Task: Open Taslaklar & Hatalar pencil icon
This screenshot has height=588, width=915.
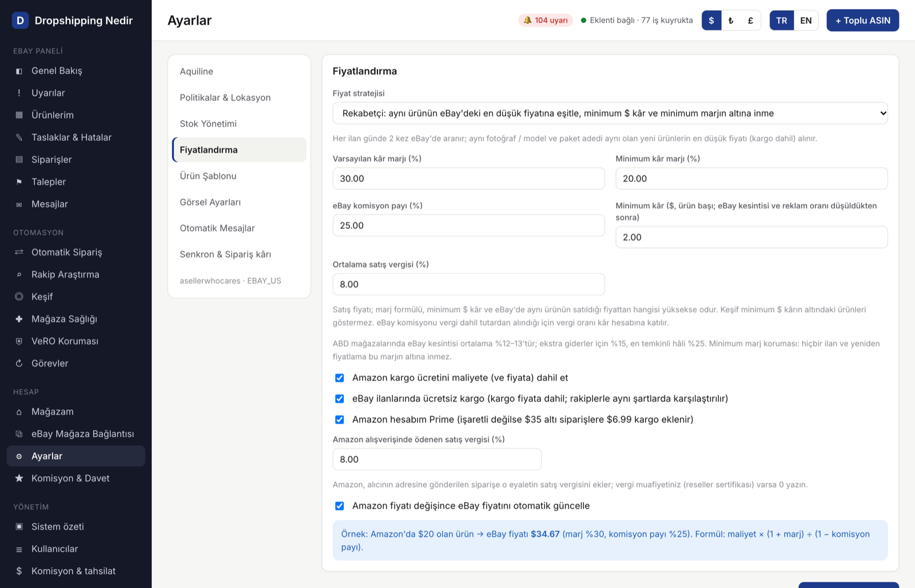Action: [19, 137]
